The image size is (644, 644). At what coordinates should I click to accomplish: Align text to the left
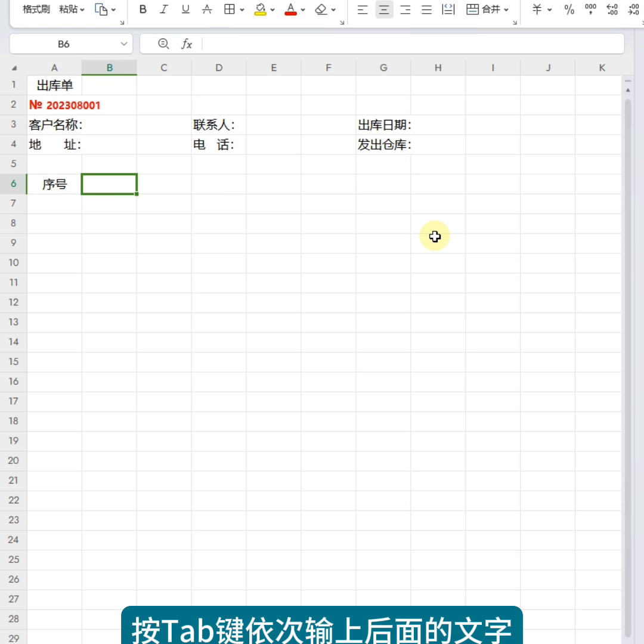click(363, 9)
